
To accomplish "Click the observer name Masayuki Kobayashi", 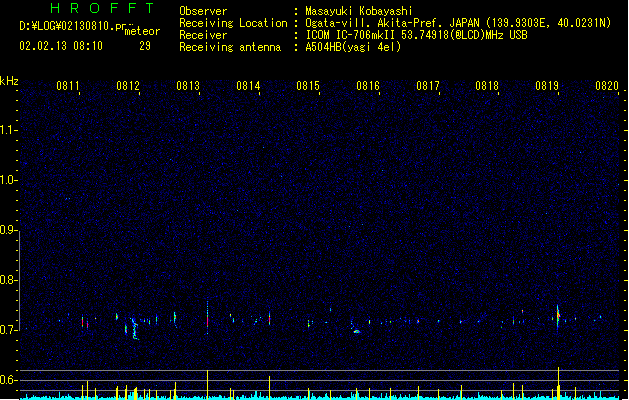I will click(x=359, y=11).
